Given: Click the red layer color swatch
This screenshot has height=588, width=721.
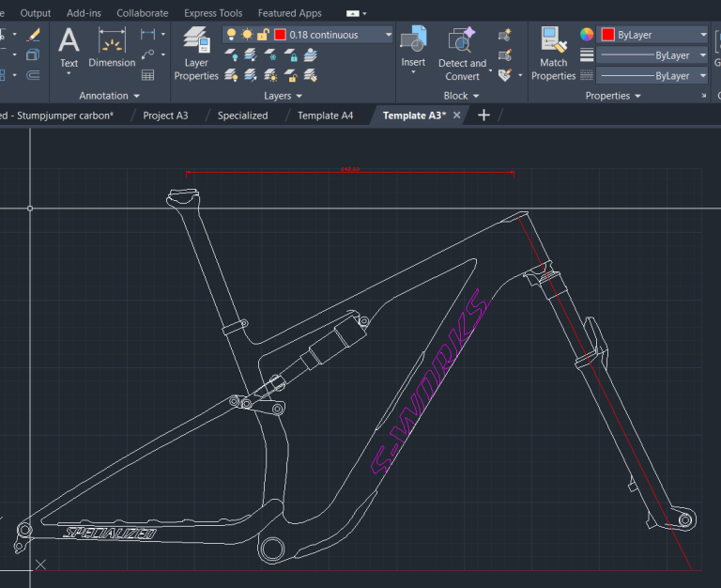Looking at the screenshot, I should click(280, 35).
